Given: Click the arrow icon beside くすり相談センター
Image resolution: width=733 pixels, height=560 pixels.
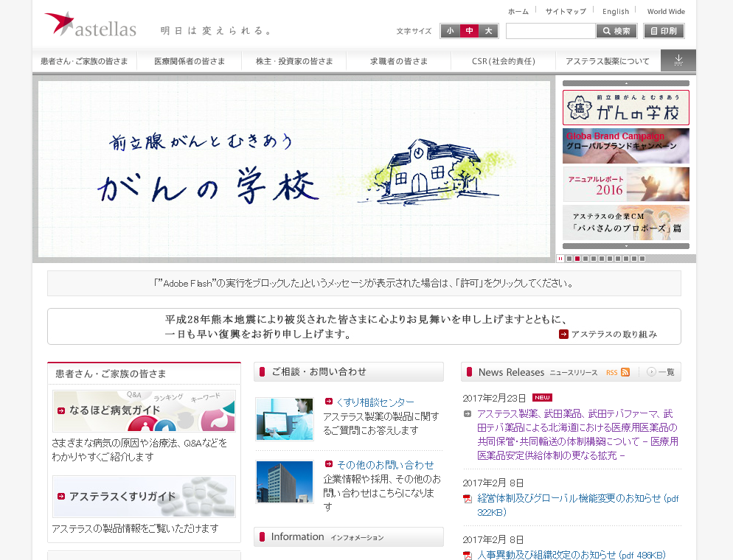Looking at the screenshot, I should (x=329, y=401).
